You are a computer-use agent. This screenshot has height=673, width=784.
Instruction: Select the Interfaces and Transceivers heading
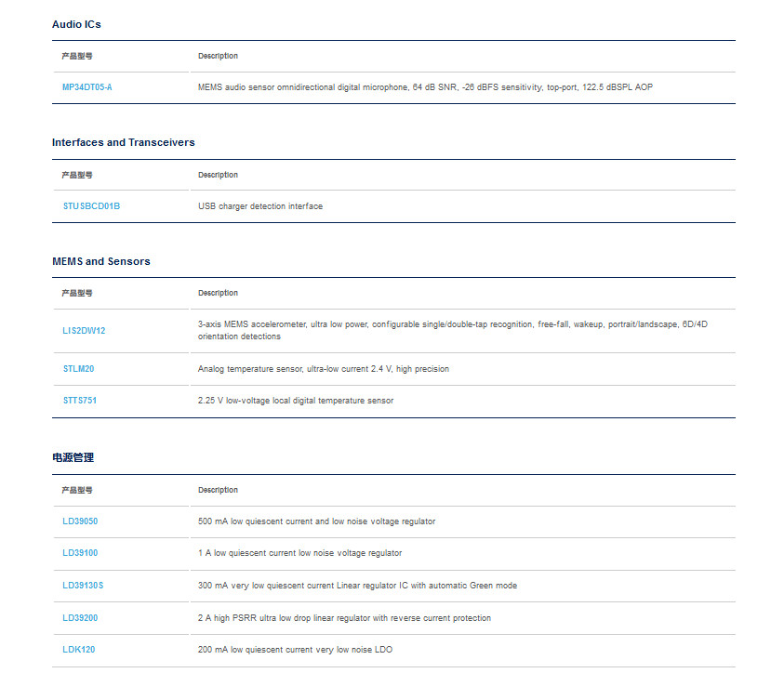click(124, 142)
